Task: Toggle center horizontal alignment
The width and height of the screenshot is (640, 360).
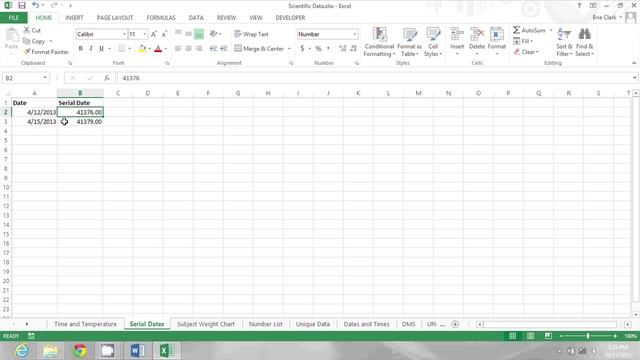Action: click(188, 49)
